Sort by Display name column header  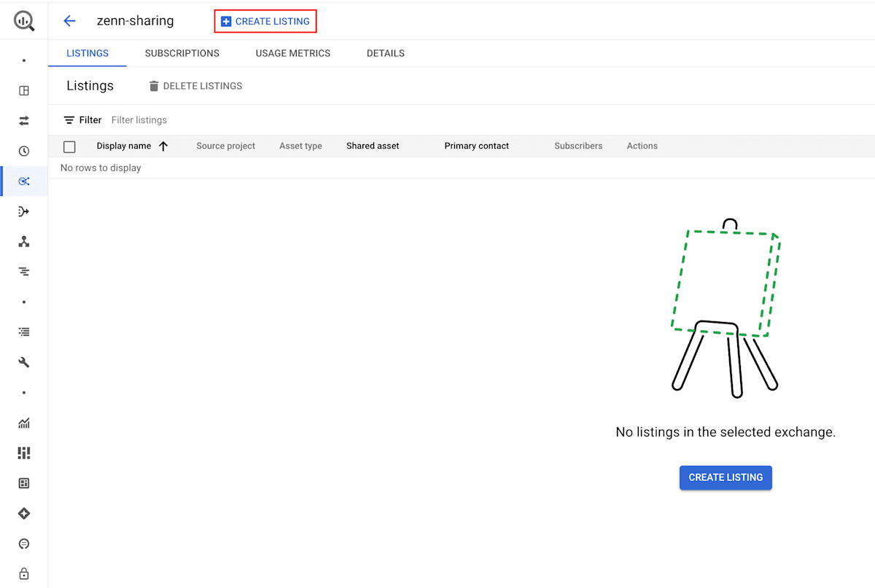(124, 146)
